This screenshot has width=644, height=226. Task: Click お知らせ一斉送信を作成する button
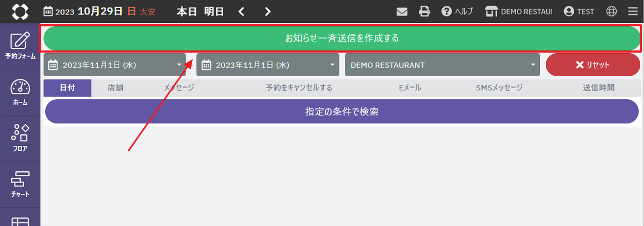[x=342, y=39]
